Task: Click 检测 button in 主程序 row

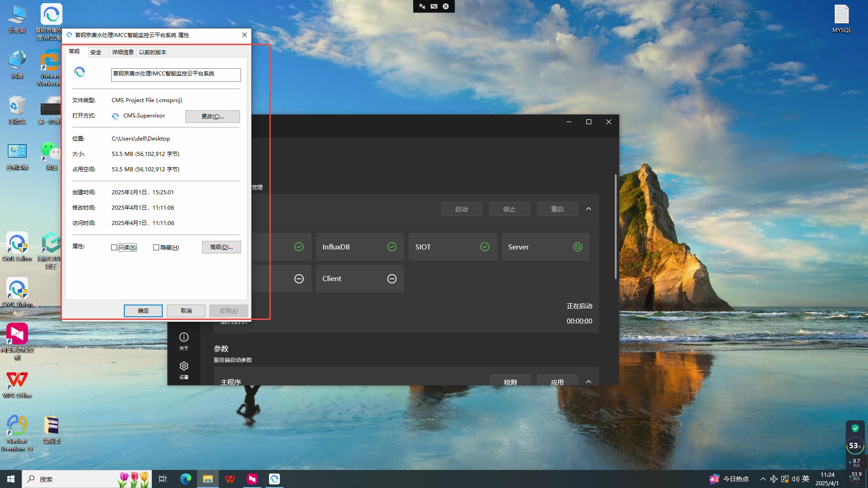Action: [510, 381]
